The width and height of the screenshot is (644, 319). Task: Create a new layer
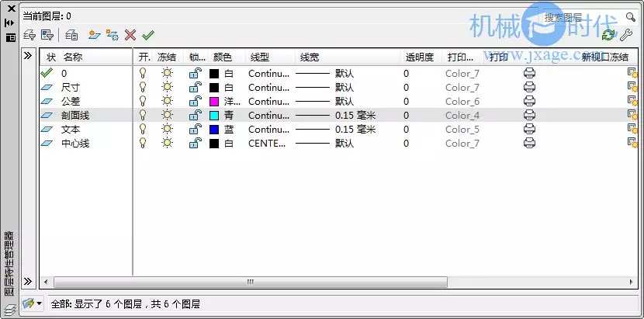[95, 36]
